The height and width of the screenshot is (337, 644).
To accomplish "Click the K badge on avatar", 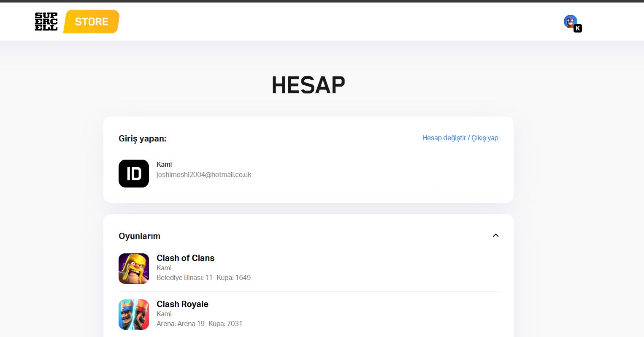I will (578, 28).
